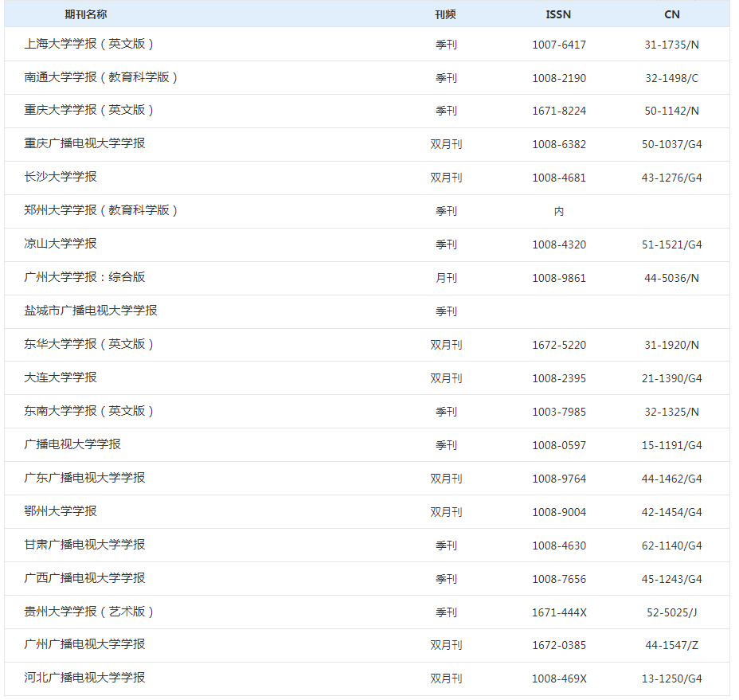
Task: Click the 刊频 column header
Action: (445, 14)
